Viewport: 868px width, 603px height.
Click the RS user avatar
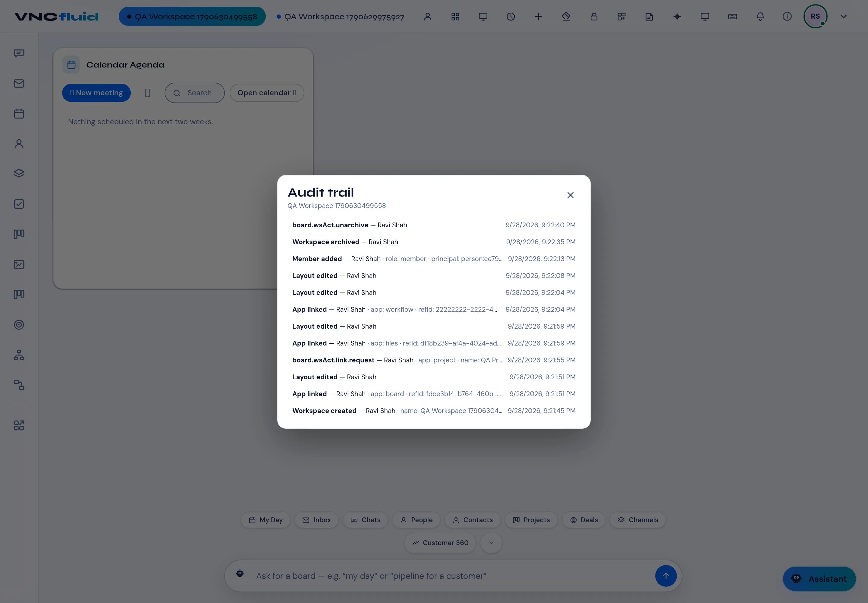pos(815,16)
